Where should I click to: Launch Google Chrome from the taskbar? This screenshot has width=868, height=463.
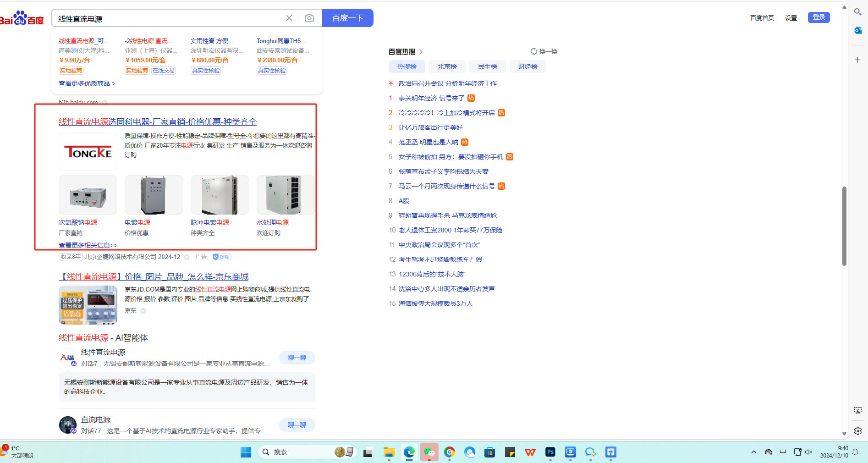[x=450, y=452]
